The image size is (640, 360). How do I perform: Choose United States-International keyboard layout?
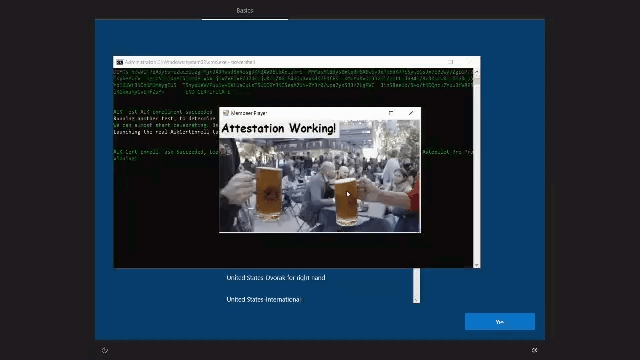point(264,300)
